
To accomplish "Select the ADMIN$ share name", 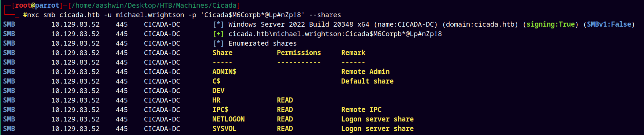I will click(224, 72).
